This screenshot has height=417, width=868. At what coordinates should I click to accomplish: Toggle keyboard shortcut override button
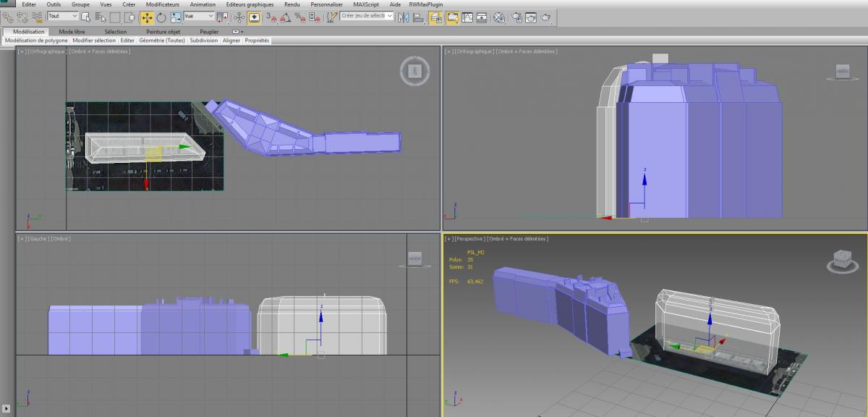(x=254, y=17)
